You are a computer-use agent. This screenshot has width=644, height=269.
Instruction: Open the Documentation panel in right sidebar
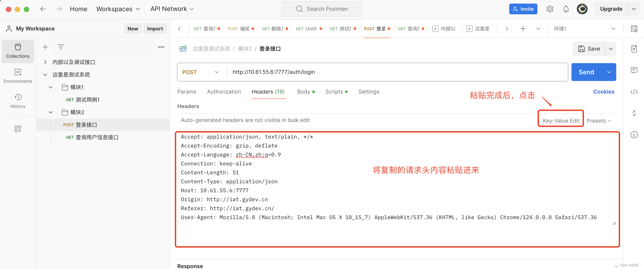click(x=635, y=49)
